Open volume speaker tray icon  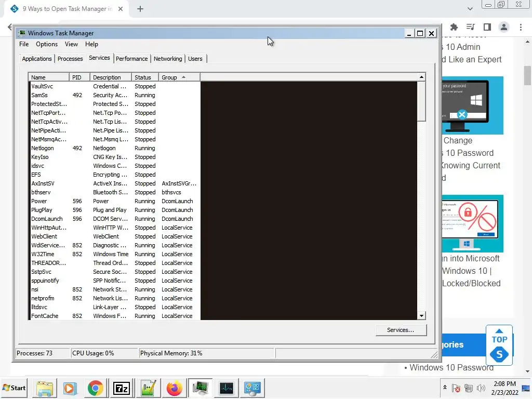point(481,388)
